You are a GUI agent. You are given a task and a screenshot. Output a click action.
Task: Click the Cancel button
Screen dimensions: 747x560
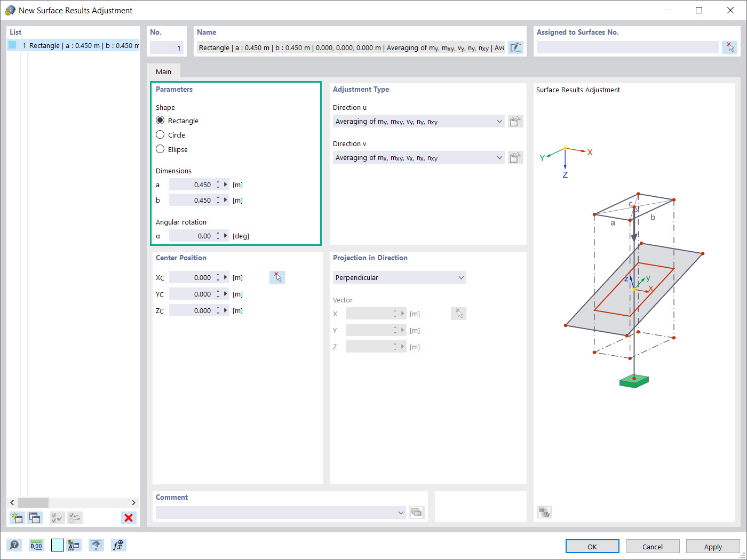coord(653,547)
